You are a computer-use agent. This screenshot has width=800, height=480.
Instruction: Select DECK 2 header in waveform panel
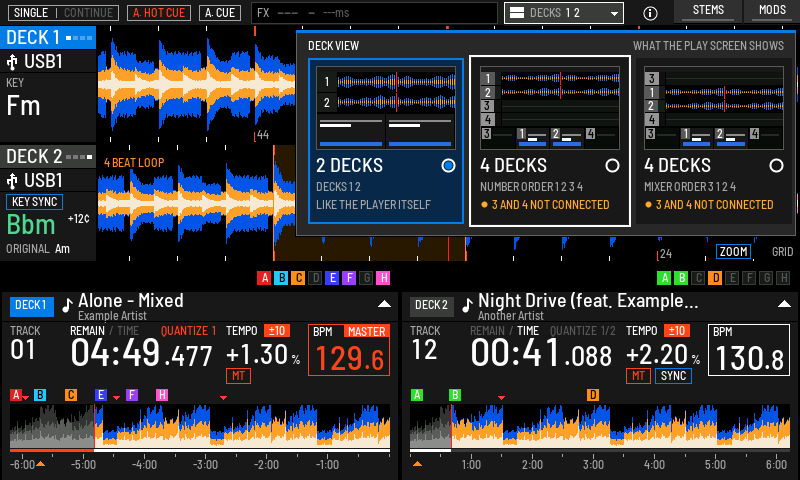coord(48,157)
